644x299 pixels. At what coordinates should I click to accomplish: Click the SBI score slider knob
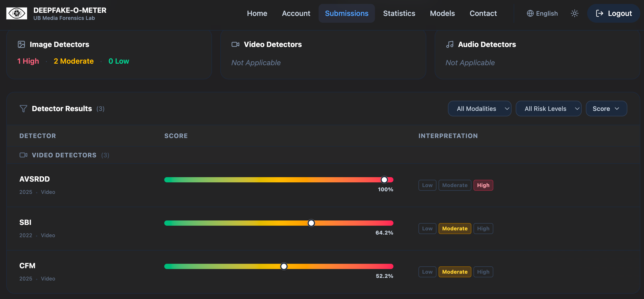click(x=311, y=223)
